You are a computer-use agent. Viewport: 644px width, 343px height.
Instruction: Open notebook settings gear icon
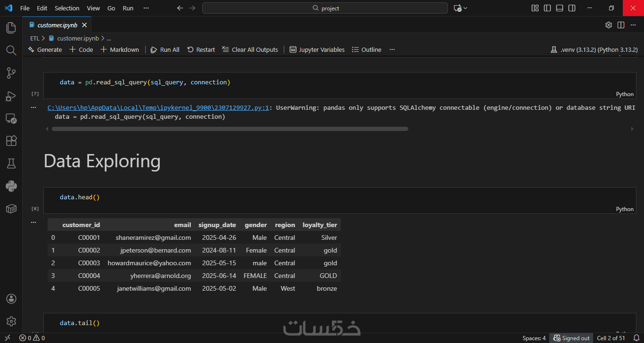pos(609,25)
